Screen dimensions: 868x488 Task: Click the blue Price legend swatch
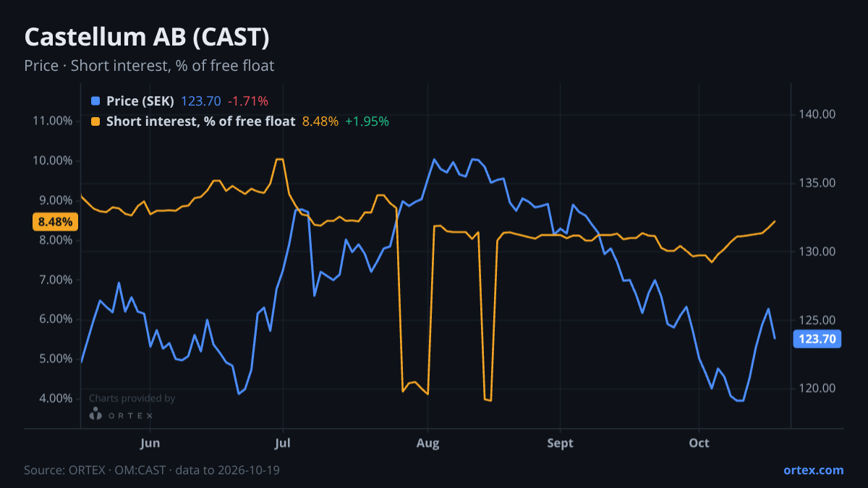[x=95, y=101]
